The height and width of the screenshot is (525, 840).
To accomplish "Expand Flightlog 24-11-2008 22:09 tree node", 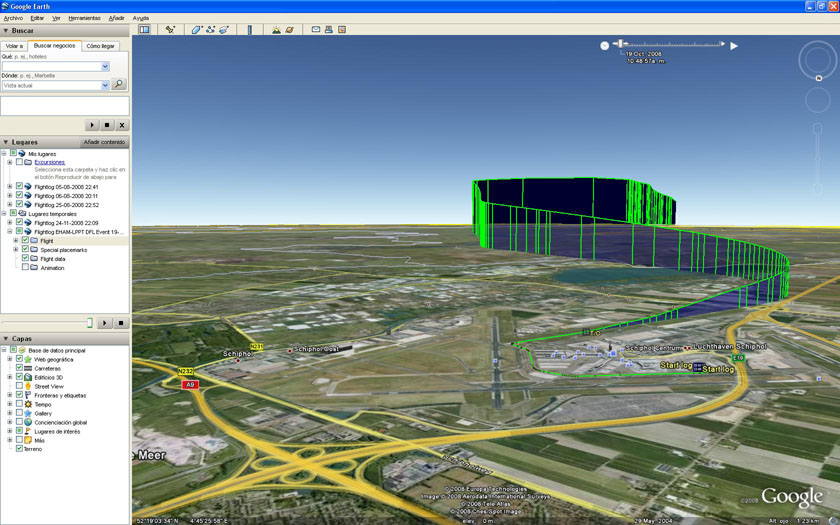I will tap(10, 222).
